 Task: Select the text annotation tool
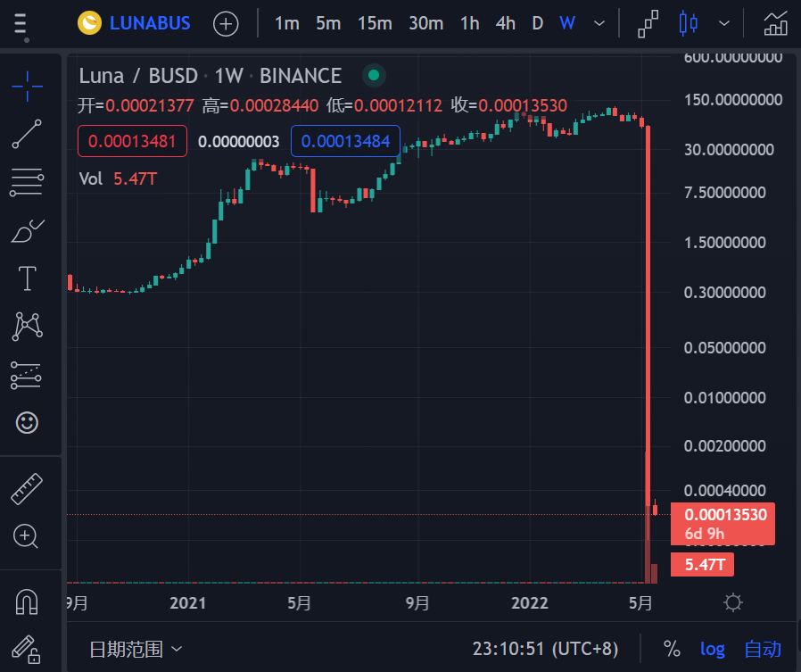tap(27, 278)
